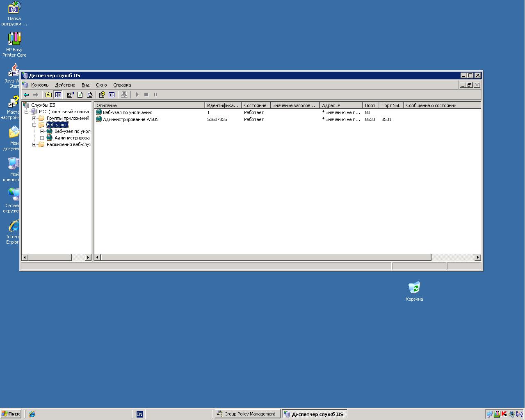Image resolution: width=525 pixels, height=420 pixels.
Task: Toggle the console tree show/hide button
Action: [58, 95]
